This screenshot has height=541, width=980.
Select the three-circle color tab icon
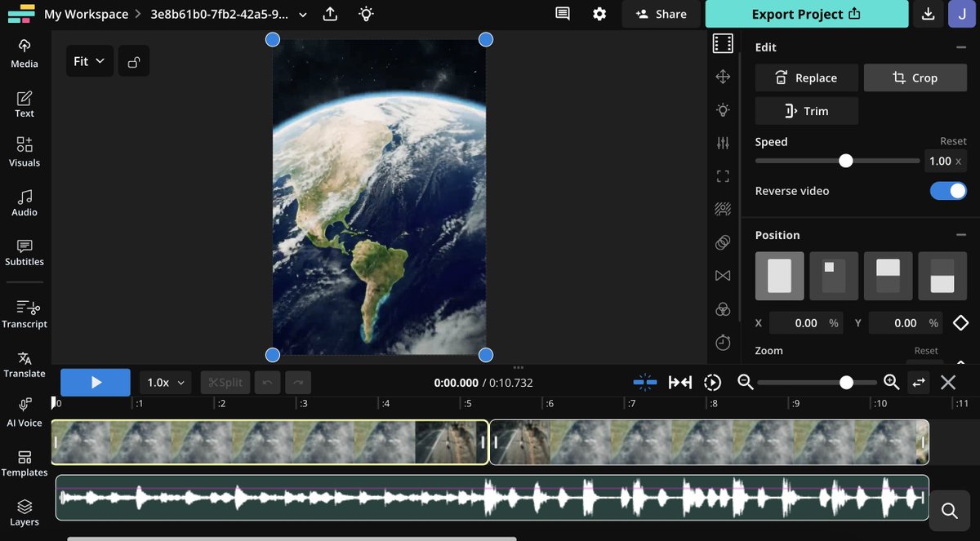(723, 309)
